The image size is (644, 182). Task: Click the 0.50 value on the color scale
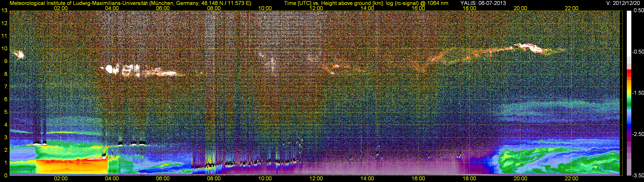[639, 10]
